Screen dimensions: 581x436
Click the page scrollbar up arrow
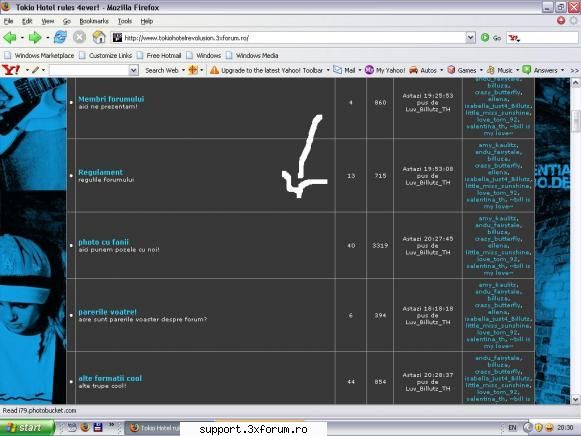click(575, 83)
